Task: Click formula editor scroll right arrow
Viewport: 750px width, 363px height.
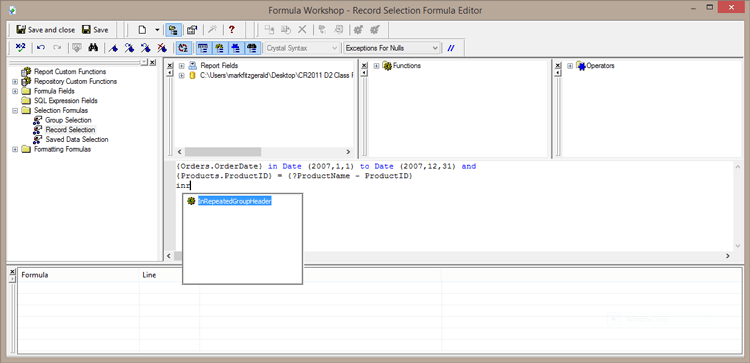Action: pos(728,256)
